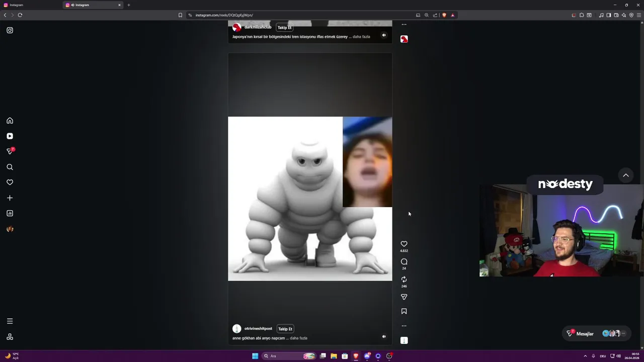Open audio thumbnail of current reel
Screen dimensions: 644x362
tap(404, 340)
